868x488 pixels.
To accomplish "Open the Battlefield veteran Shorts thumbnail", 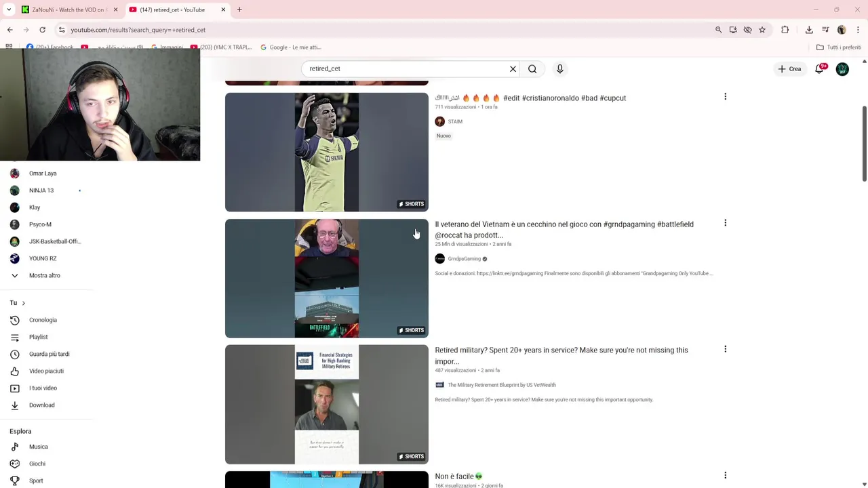I will click(x=327, y=278).
